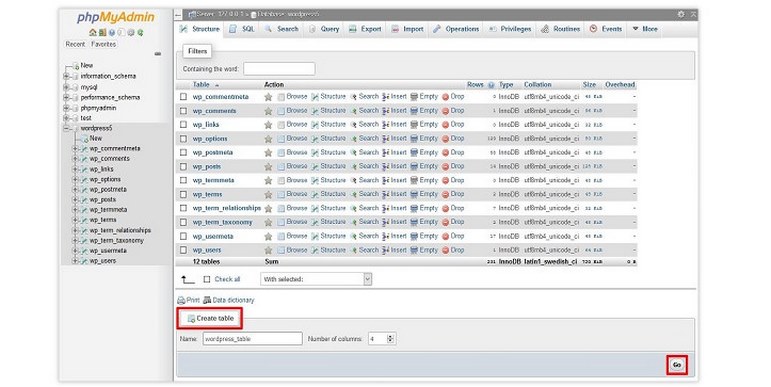Click the page settings gear icon

pos(681,14)
